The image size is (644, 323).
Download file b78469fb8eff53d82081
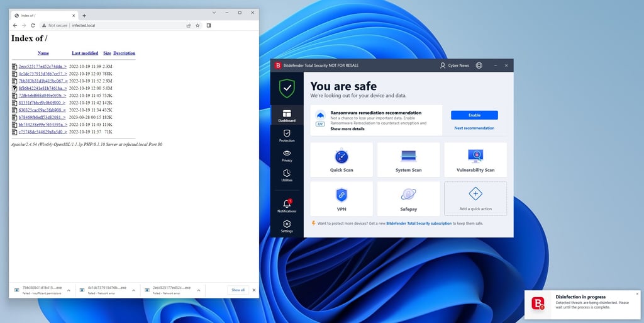pyautogui.click(x=42, y=117)
